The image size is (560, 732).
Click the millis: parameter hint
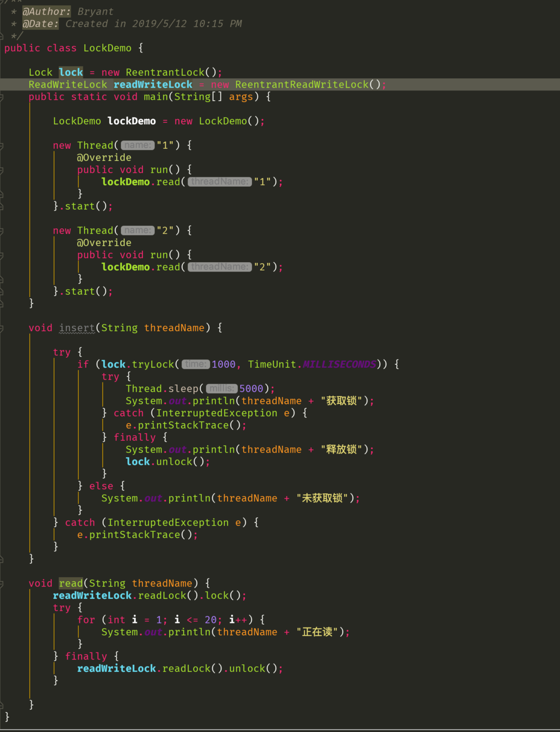point(222,389)
